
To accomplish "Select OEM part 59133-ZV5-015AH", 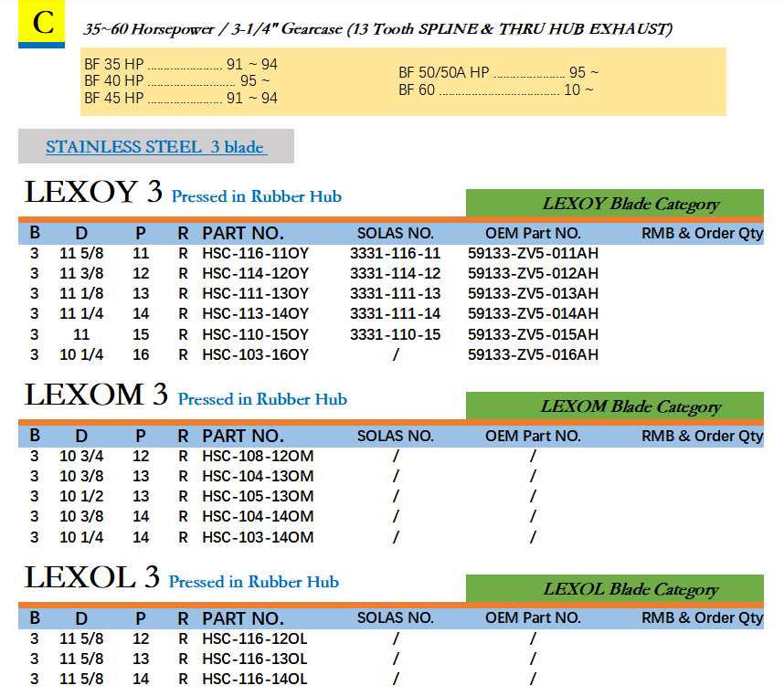I will point(533,334).
